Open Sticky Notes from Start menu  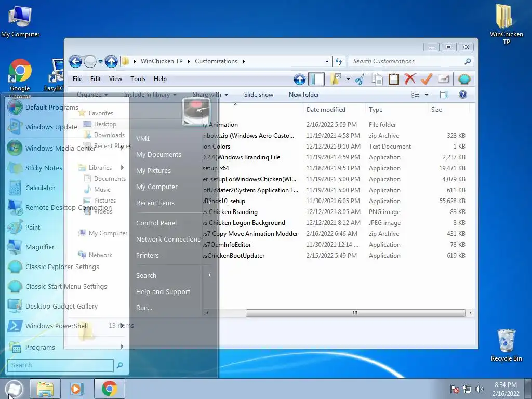[66, 168]
